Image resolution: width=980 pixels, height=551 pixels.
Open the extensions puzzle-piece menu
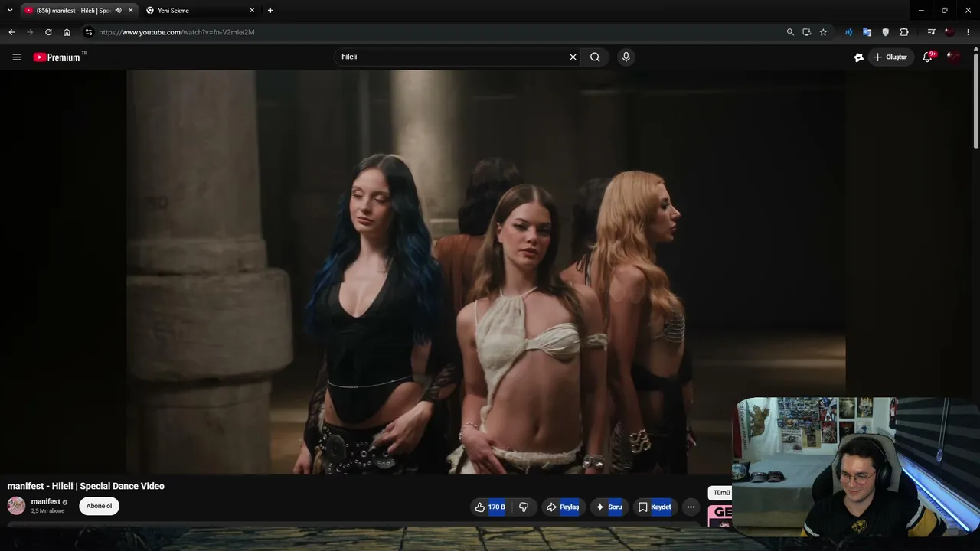(904, 32)
